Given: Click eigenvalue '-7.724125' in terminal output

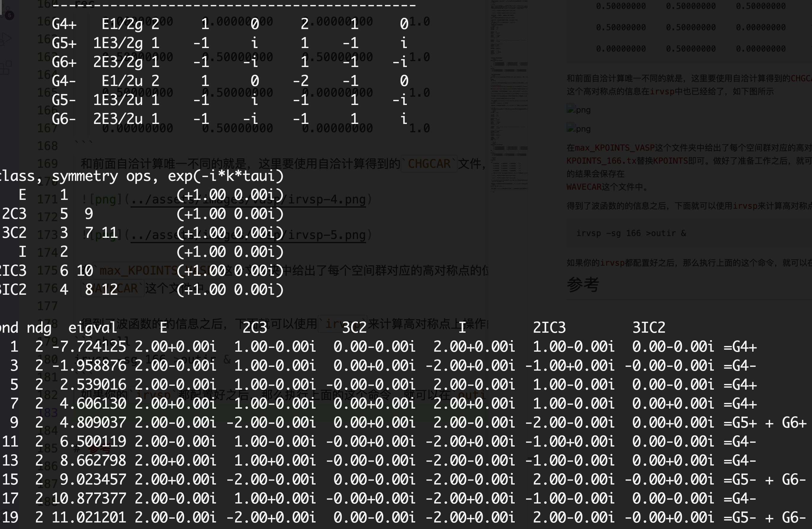Looking at the screenshot, I should click(89, 347).
